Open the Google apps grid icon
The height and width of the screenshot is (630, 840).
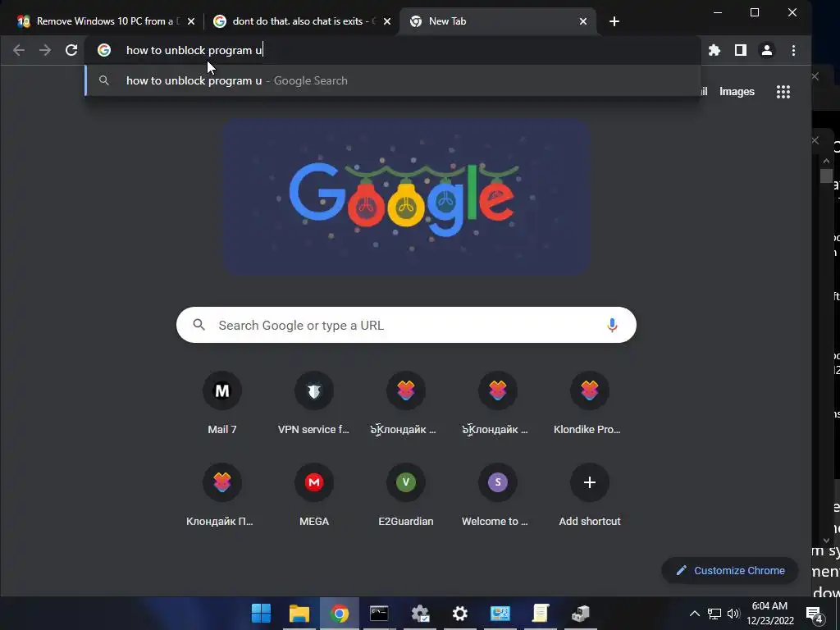(x=783, y=92)
